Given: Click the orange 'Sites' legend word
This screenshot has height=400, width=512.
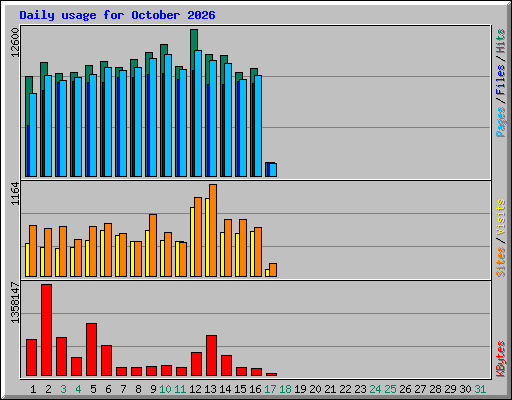Looking at the screenshot, I should (500, 262).
